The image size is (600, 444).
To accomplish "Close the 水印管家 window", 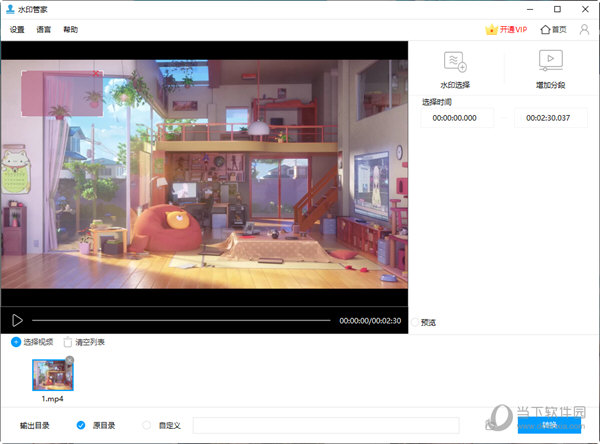I will pyautogui.click(x=585, y=9).
